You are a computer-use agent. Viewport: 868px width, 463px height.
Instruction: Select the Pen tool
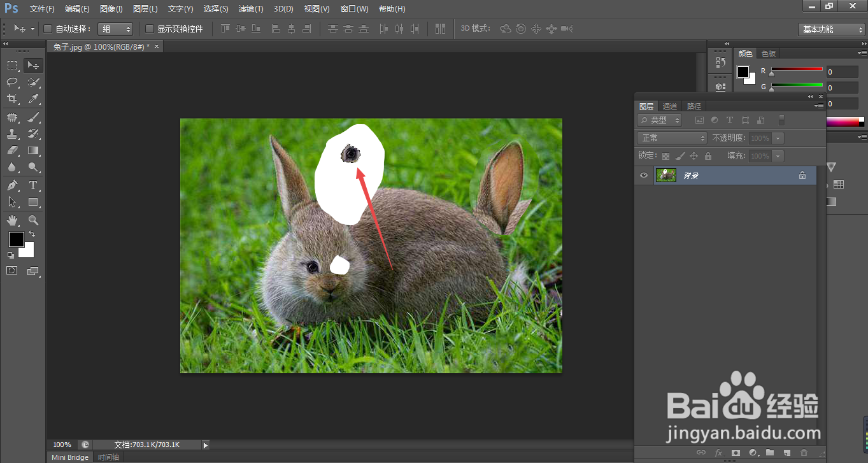pyautogui.click(x=12, y=185)
